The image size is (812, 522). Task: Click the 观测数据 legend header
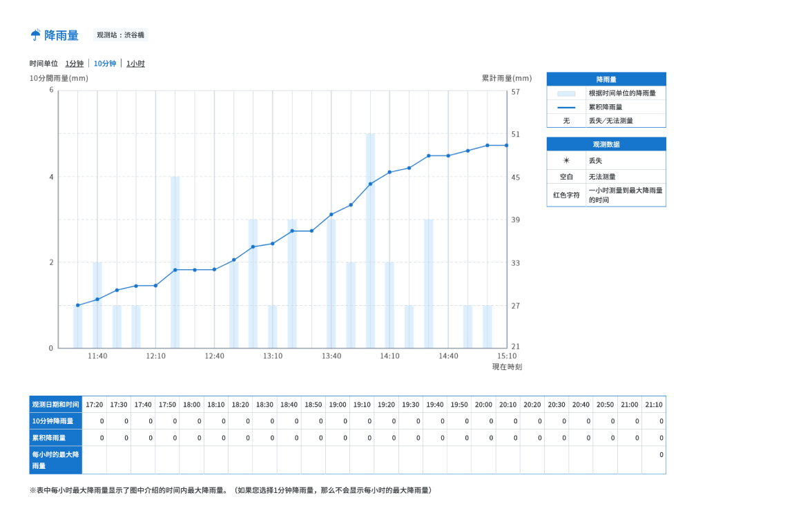pos(606,144)
